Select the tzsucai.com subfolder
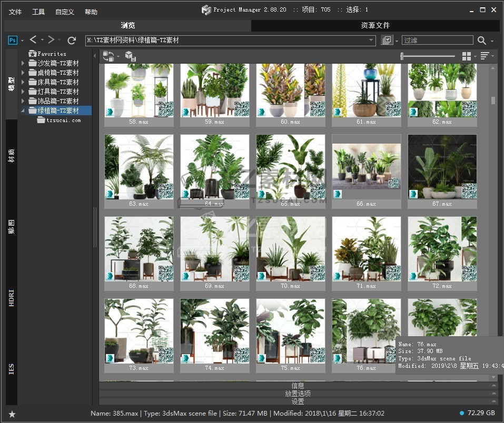504x423 pixels. (63, 120)
